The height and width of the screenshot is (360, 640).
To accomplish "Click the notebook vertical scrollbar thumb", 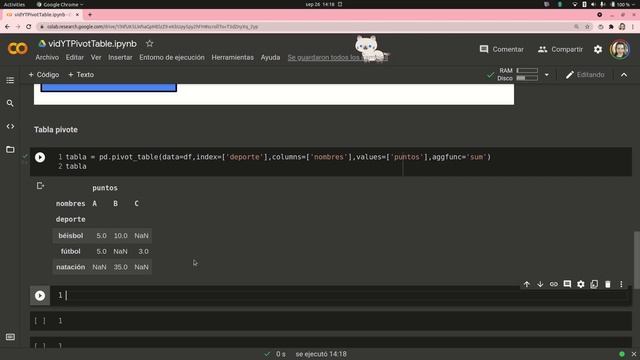I will point(636,260).
